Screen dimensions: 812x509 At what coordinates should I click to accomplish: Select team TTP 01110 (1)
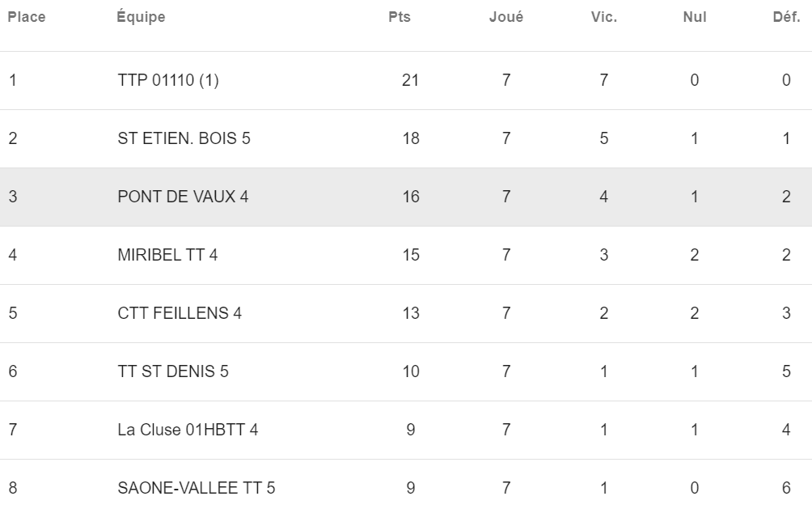pos(167,80)
